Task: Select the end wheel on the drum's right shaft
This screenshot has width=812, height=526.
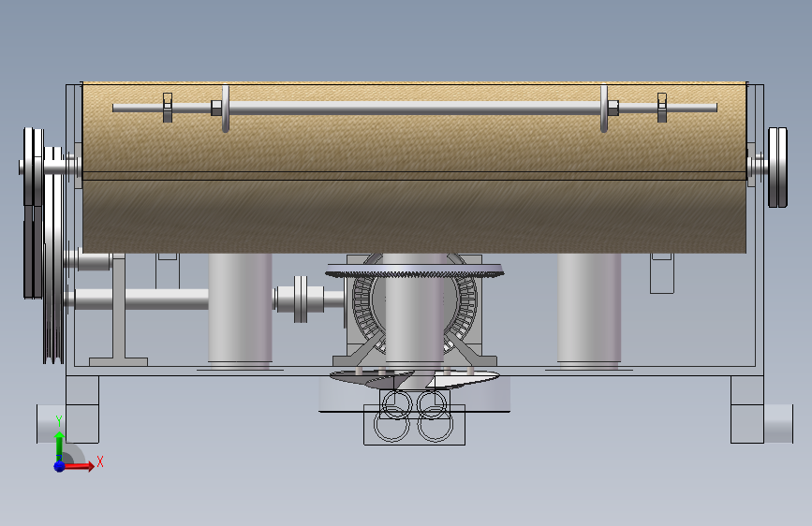Action: click(x=777, y=168)
